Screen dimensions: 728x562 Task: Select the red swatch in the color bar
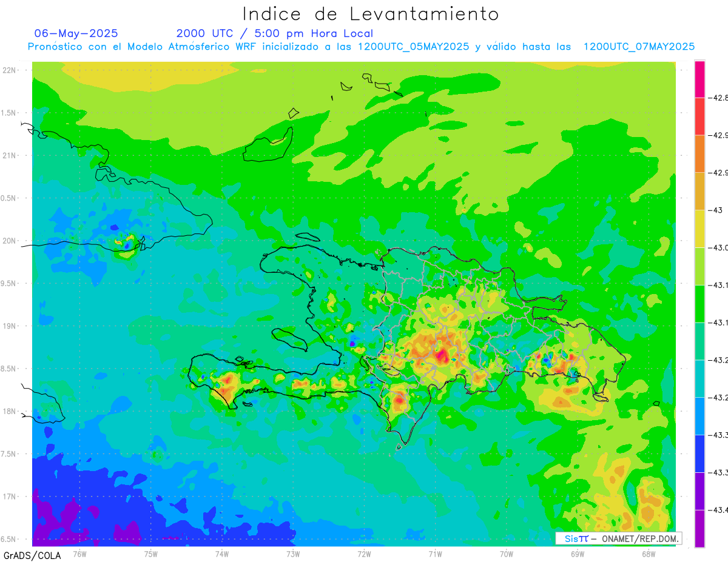click(x=699, y=116)
